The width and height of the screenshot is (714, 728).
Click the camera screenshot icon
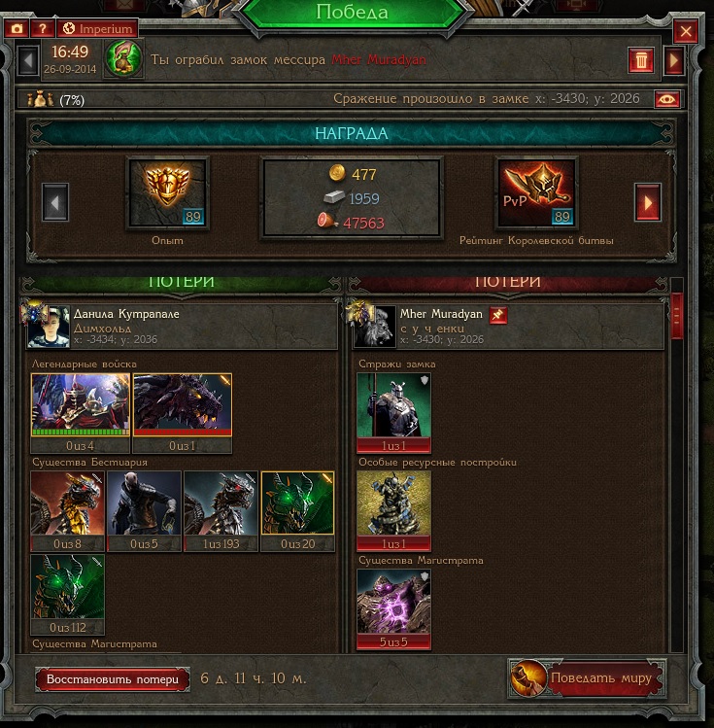[17, 29]
